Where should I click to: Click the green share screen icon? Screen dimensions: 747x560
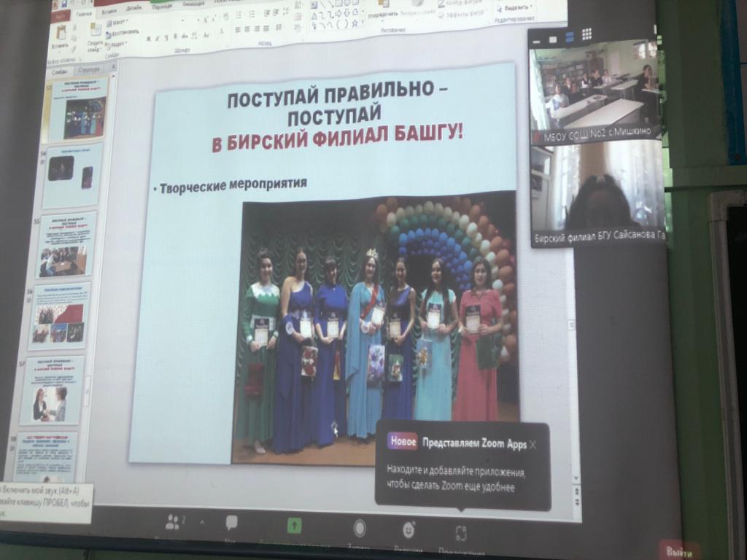click(x=294, y=525)
